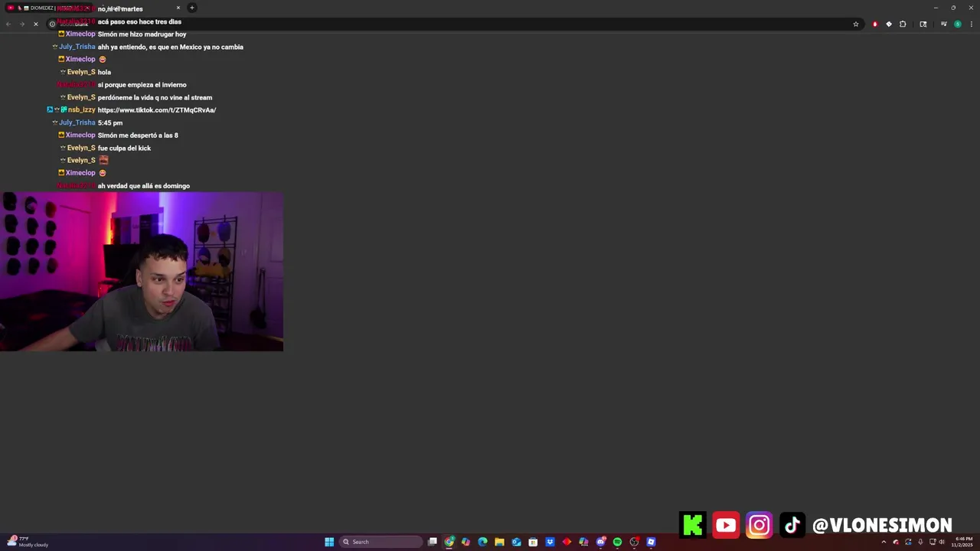Click Evelyn_S 'hola' message

104,72
